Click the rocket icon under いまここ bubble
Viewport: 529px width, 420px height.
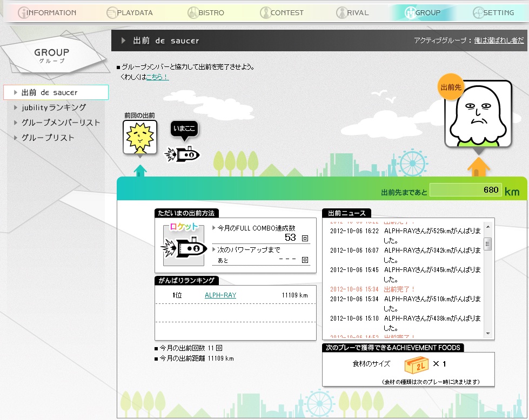[183, 154]
